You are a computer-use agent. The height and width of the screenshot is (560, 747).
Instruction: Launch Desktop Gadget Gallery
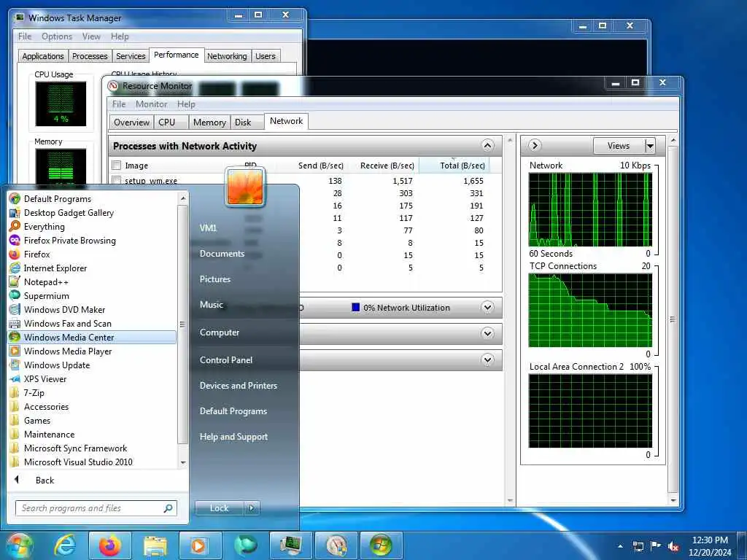pyautogui.click(x=61, y=213)
